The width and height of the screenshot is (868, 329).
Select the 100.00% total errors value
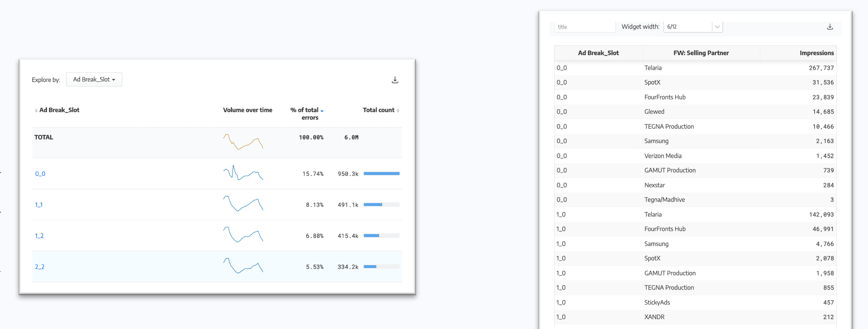[x=311, y=137]
